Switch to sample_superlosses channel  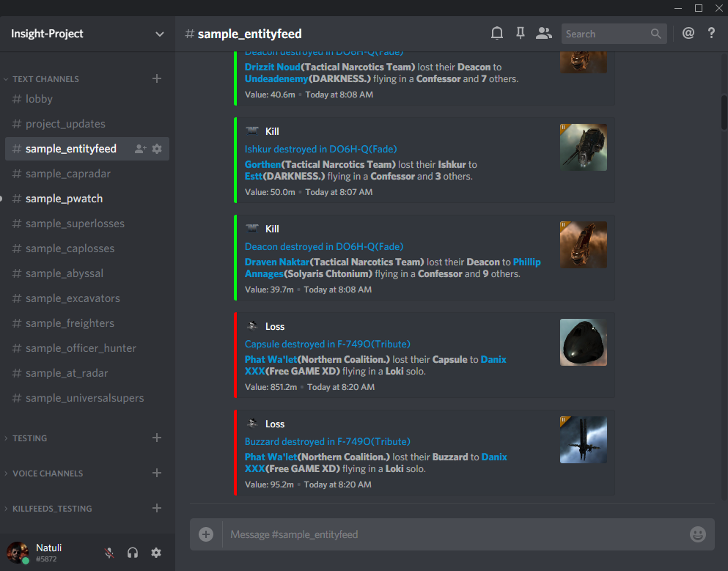(x=87, y=224)
